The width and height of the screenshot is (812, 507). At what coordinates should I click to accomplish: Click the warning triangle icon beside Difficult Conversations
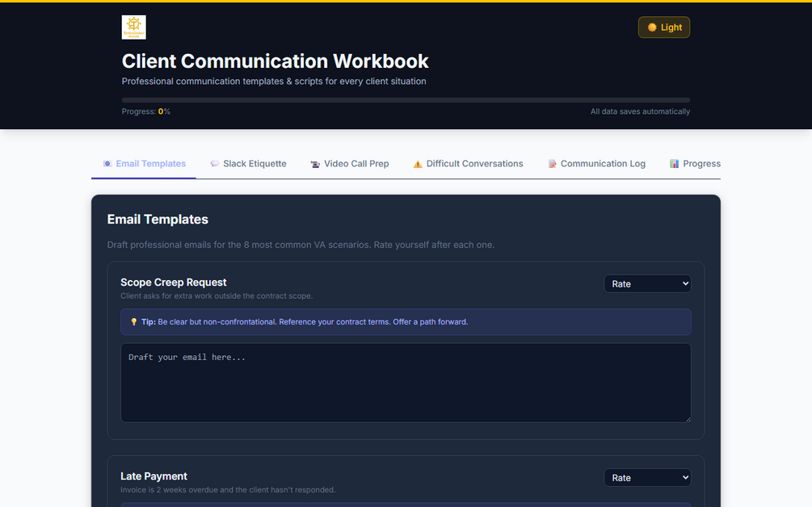click(418, 164)
